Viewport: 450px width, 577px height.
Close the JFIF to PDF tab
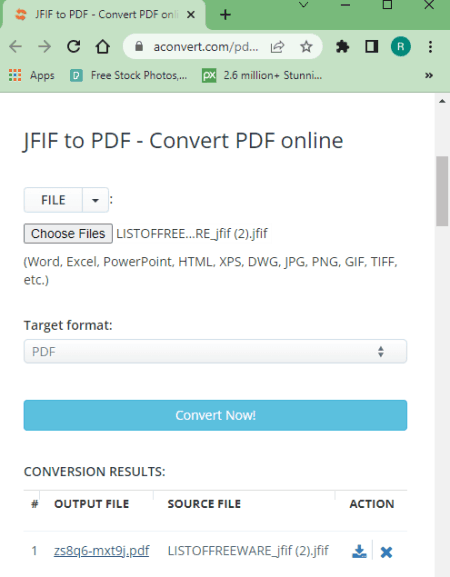pos(191,15)
